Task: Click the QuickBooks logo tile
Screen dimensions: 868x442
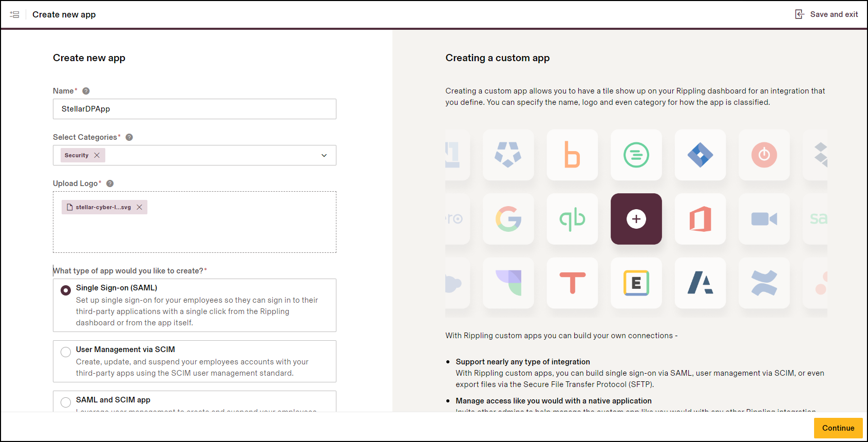Action: pyautogui.click(x=572, y=219)
